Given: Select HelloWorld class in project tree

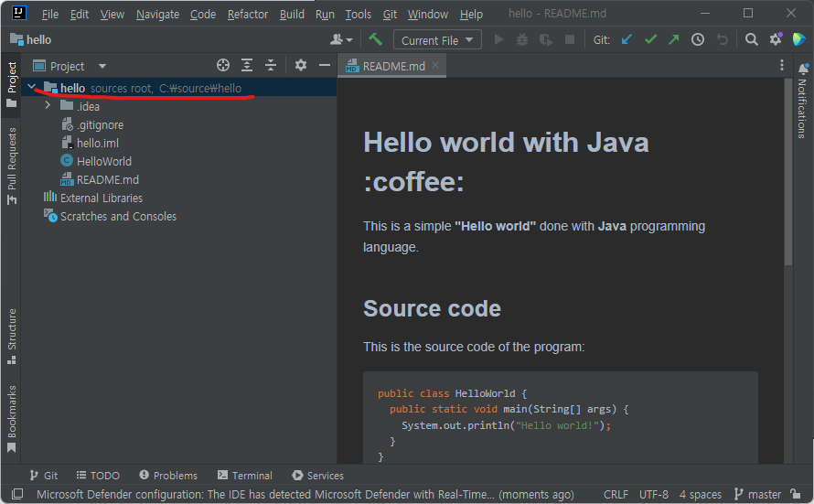Looking at the screenshot, I should pos(103,161).
